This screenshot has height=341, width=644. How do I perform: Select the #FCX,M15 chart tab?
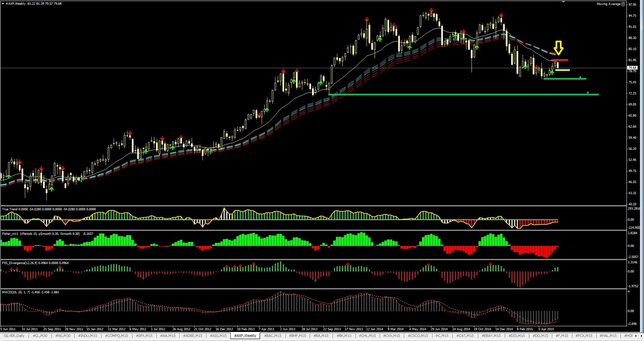click(x=584, y=336)
